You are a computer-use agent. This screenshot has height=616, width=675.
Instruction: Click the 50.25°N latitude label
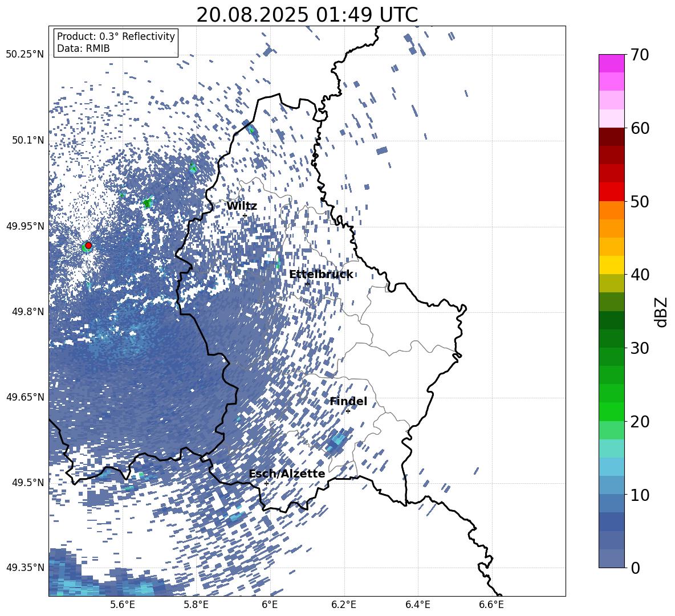pos(25,55)
